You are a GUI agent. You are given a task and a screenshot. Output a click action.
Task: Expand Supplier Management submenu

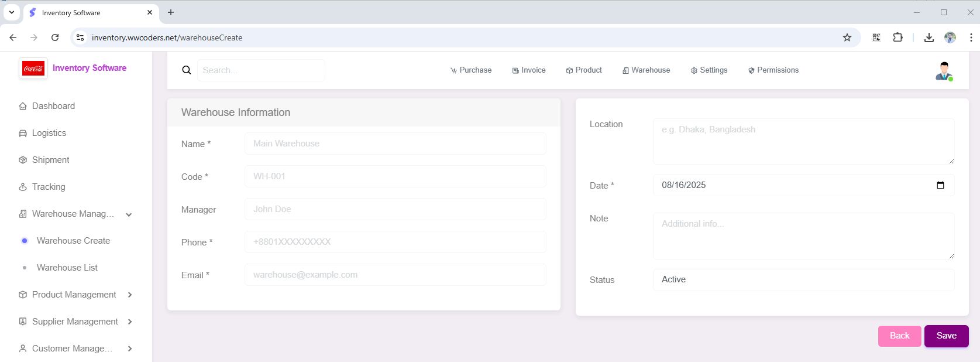pyautogui.click(x=130, y=322)
